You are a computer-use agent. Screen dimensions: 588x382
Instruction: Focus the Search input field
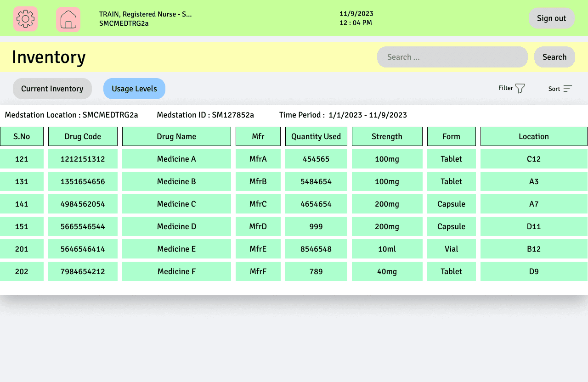(x=452, y=57)
